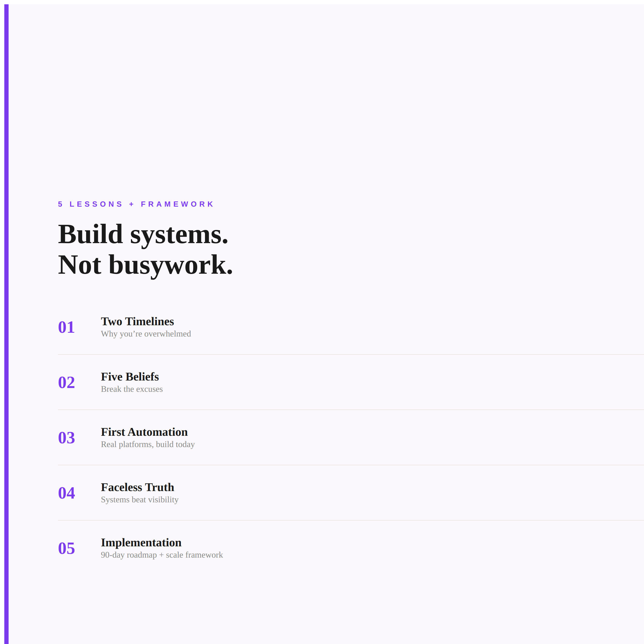Click the purple number 03

pyautogui.click(x=66, y=438)
